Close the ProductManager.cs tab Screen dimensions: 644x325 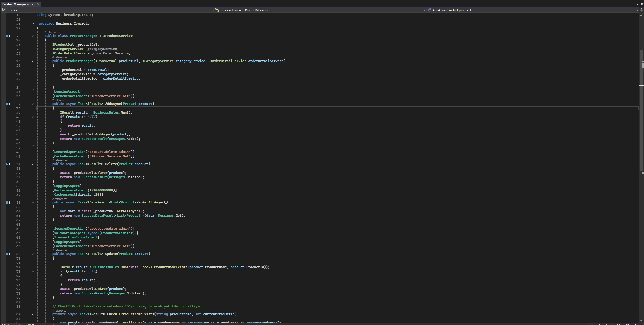(38, 4)
